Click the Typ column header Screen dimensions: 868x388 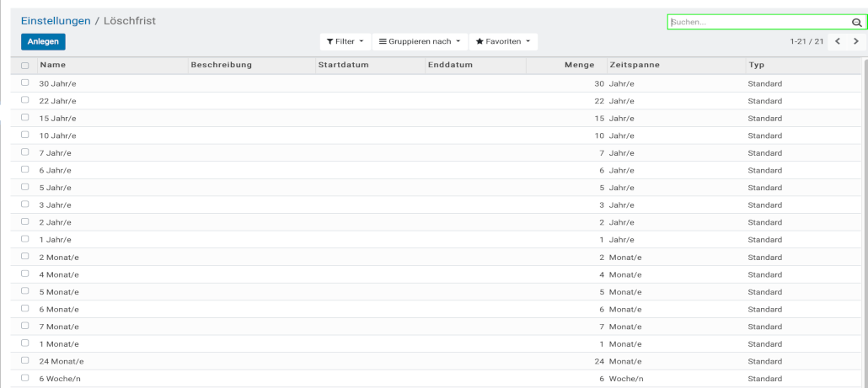[756, 65]
